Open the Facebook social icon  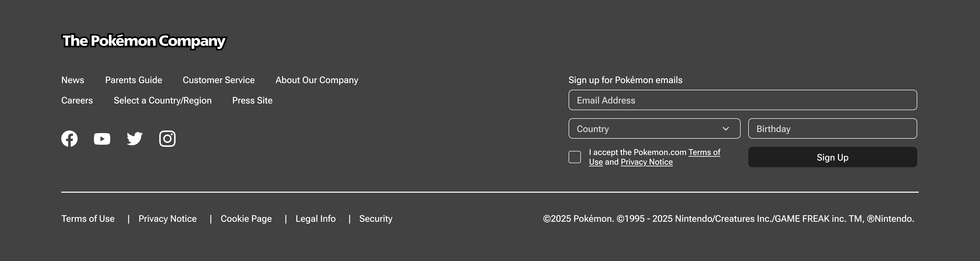coord(69,139)
